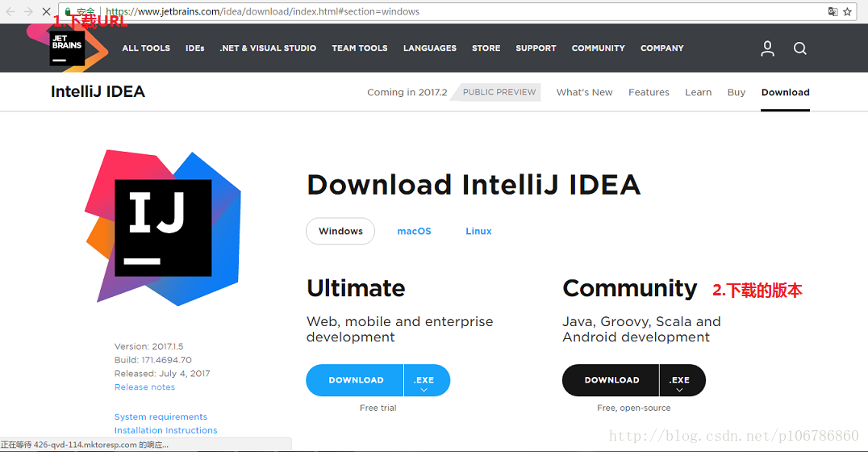Screen dimensions: 868x452
Task: Click the JetBrains logo
Action: (x=68, y=48)
